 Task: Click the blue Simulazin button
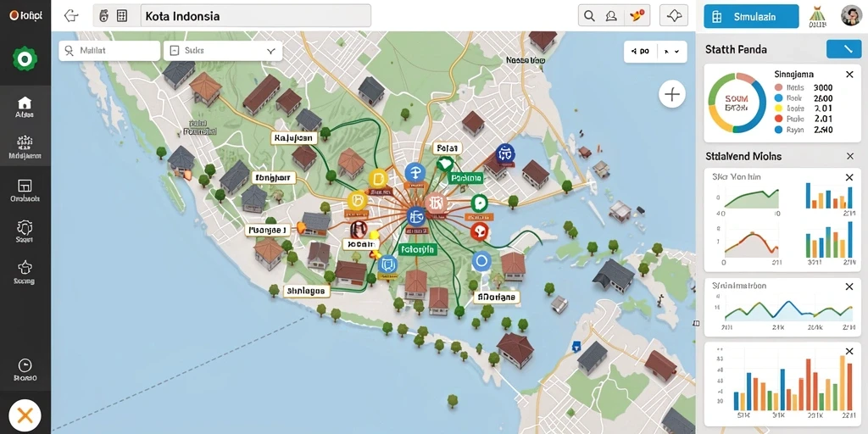point(751,17)
